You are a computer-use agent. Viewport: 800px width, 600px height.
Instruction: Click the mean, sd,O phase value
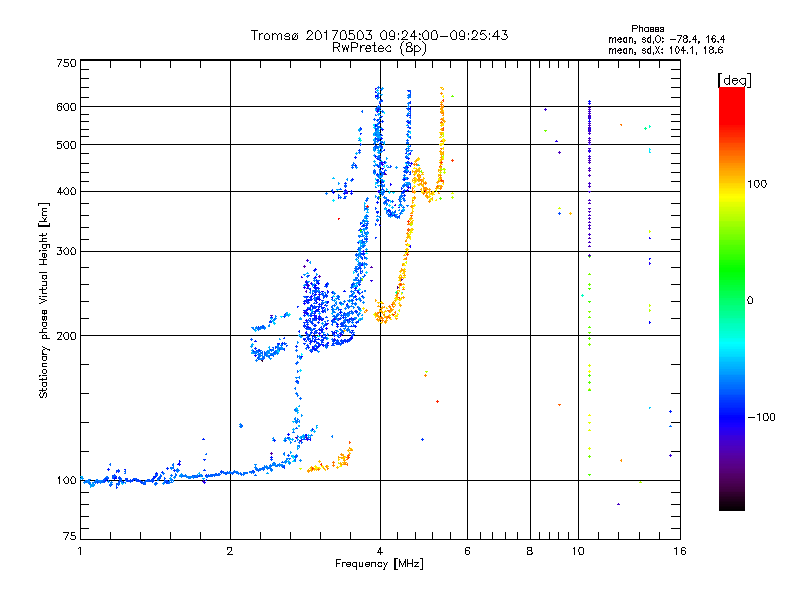point(666,39)
